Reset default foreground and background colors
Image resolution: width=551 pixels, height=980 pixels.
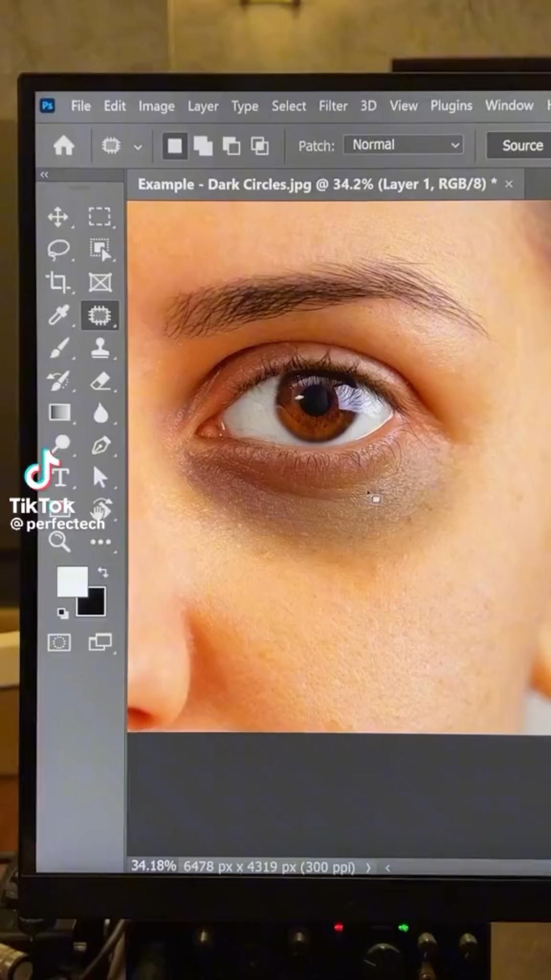point(63,613)
